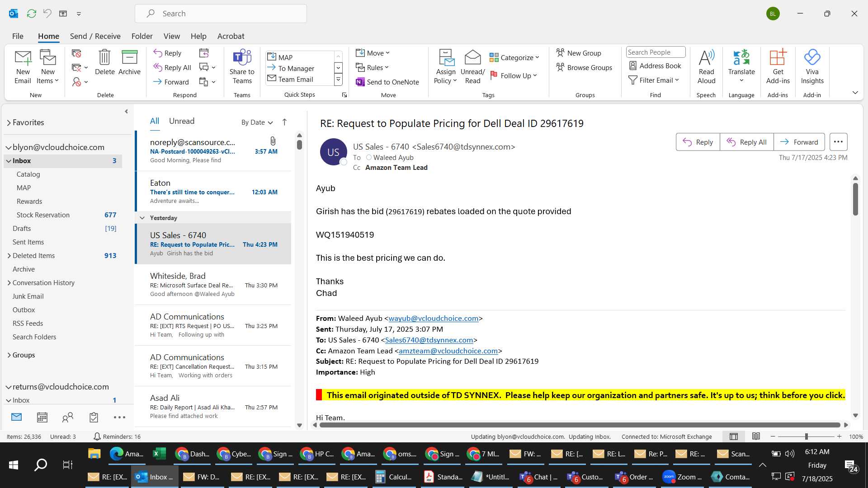The image size is (868, 488).
Task: Open Move dropdown
Action: (x=373, y=53)
